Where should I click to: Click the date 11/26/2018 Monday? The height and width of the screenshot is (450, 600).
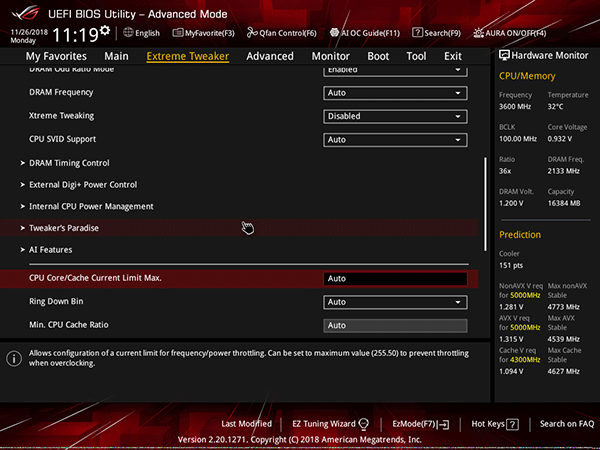pos(29,36)
